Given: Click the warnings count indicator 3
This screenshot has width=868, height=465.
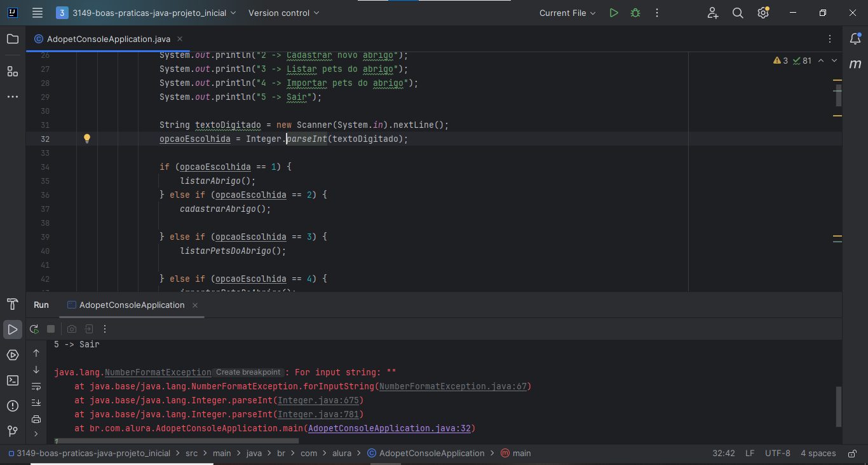Looking at the screenshot, I should click(x=781, y=60).
